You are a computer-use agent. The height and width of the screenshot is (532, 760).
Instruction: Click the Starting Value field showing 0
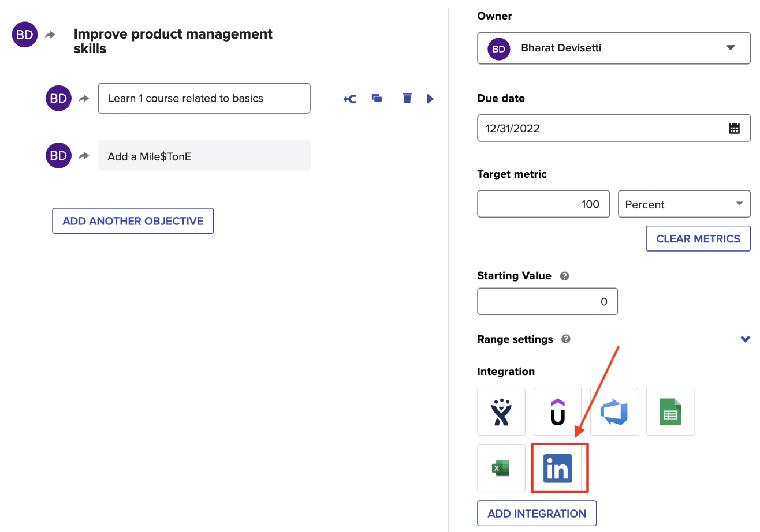tap(547, 301)
